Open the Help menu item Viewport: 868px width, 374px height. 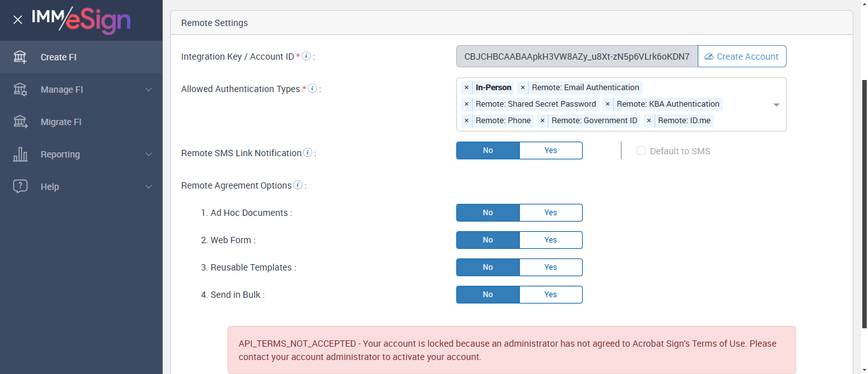click(x=50, y=187)
